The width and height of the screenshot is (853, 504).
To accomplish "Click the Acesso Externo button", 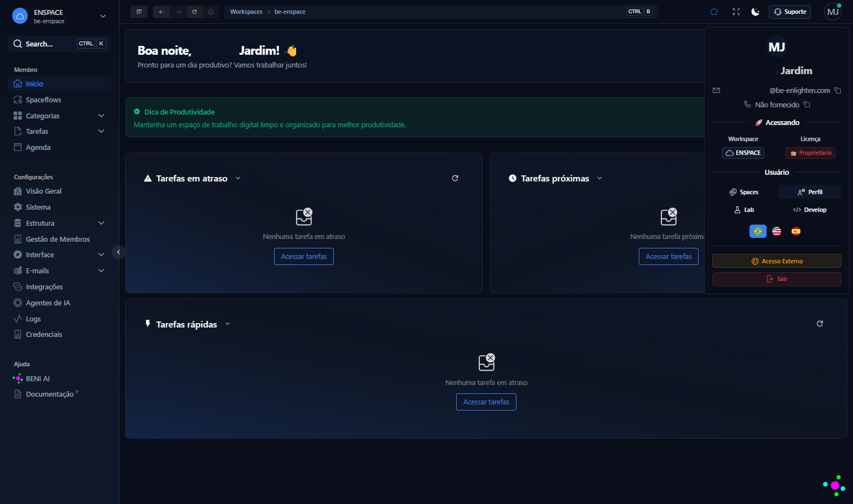I will pyautogui.click(x=777, y=261).
